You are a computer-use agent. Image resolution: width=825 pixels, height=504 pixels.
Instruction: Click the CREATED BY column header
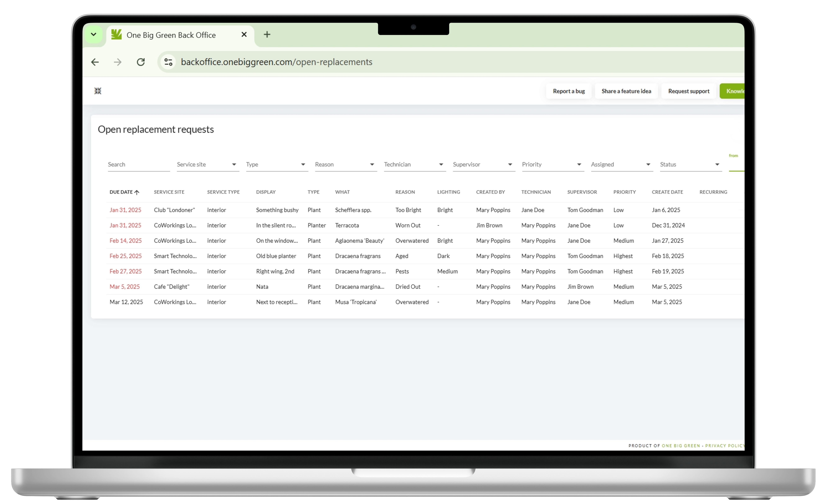tap(490, 192)
